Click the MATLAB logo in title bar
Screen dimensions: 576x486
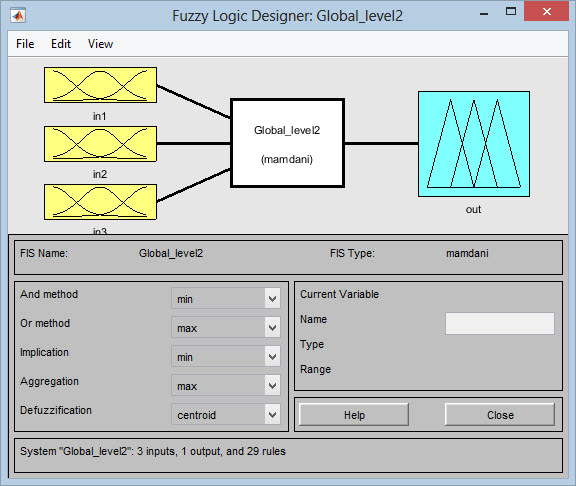[x=18, y=15]
